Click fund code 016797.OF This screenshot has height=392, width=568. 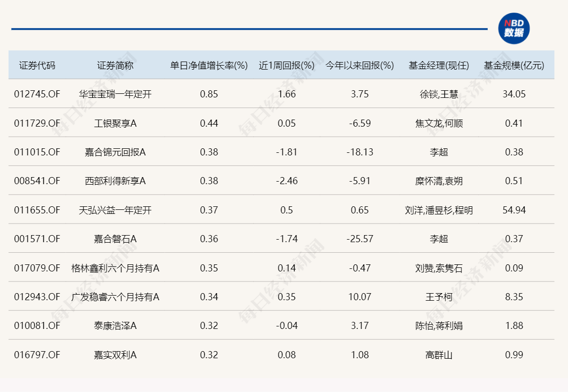37,355
